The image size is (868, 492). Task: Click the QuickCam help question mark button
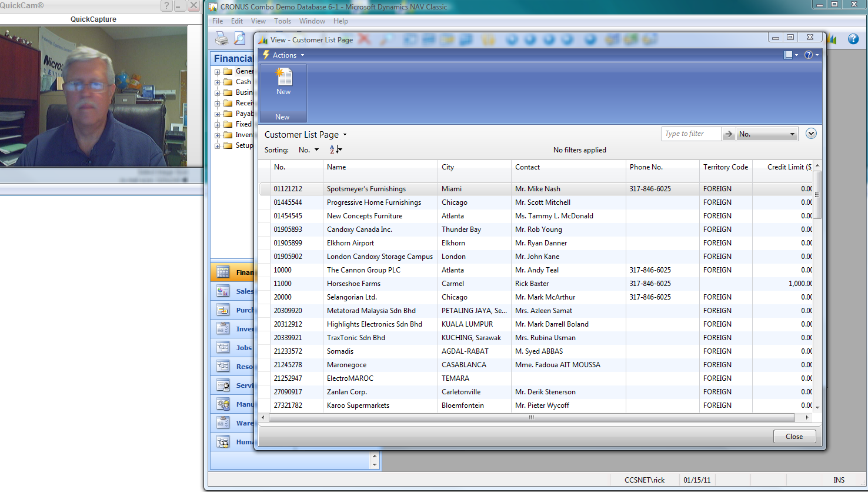click(x=166, y=6)
